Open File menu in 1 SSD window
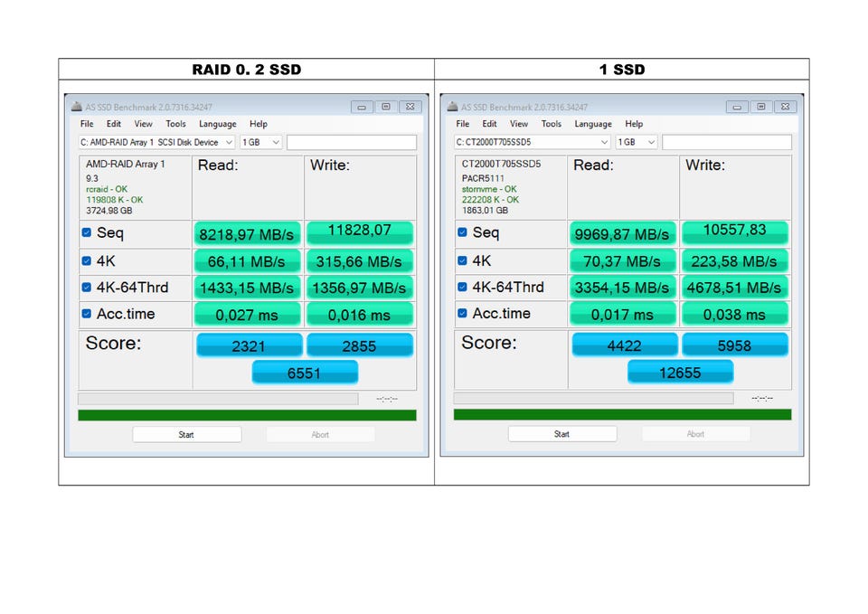 [463, 124]
